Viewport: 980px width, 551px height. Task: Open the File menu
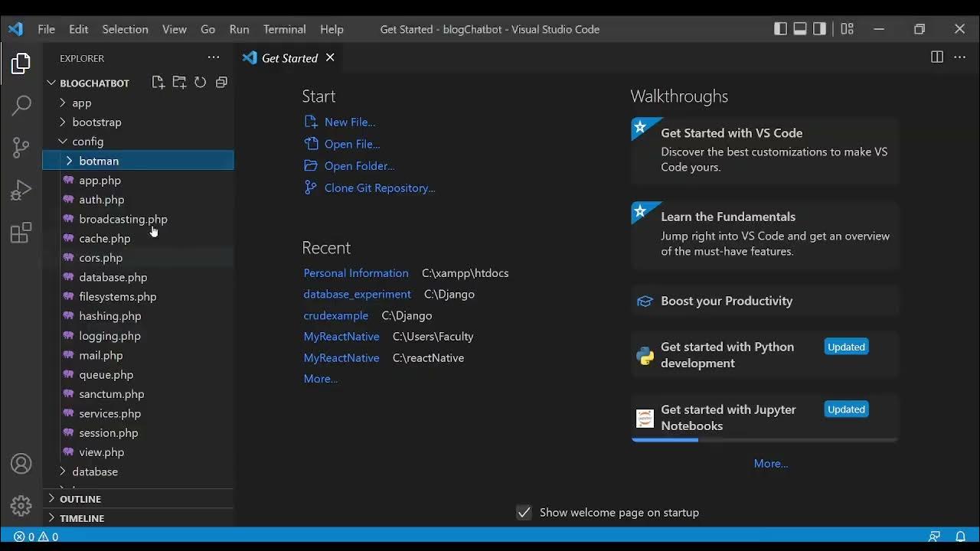47,29
